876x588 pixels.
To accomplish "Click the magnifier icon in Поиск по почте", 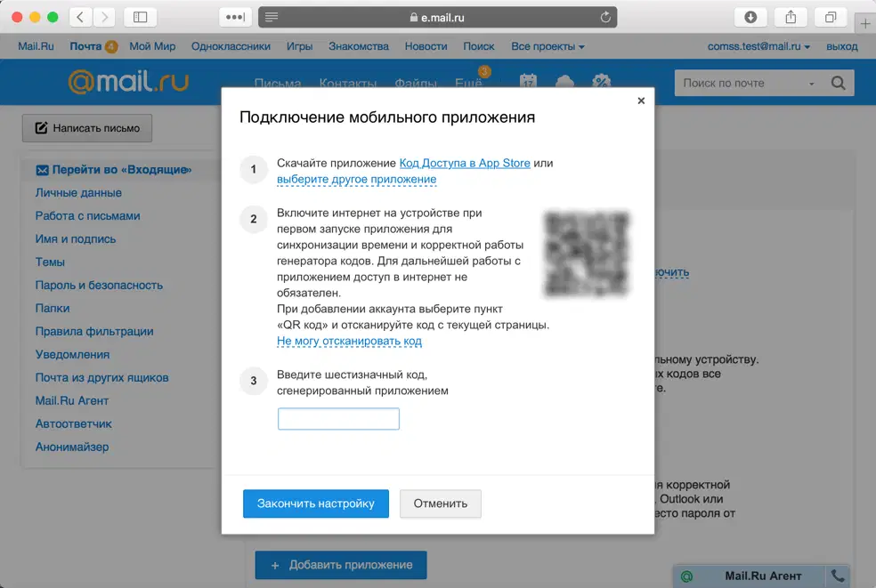I will click(x=837, y=82).
